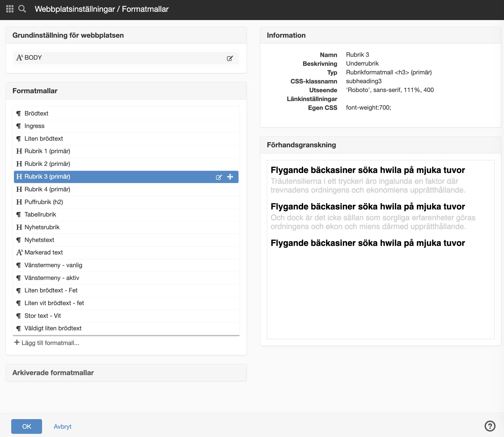Click edit icon on Rubrik 3 row
This screenshot has height=437, width=504.
tap(219, 177)
